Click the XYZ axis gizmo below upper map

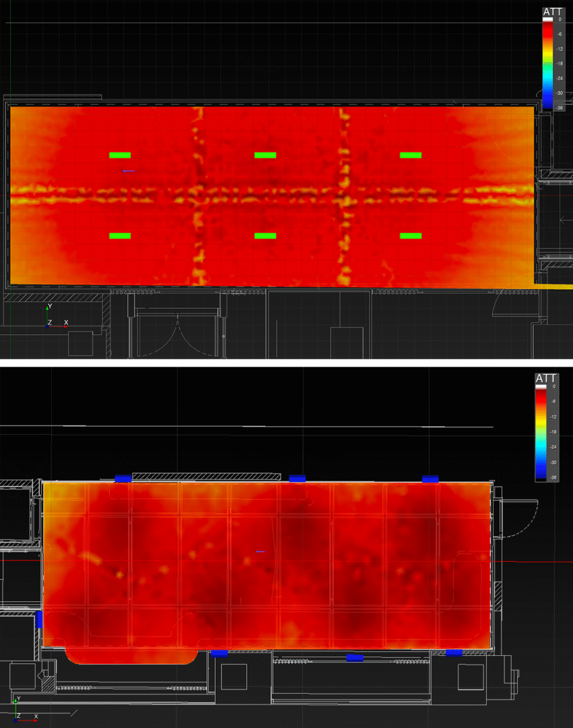tap(53, 318)
